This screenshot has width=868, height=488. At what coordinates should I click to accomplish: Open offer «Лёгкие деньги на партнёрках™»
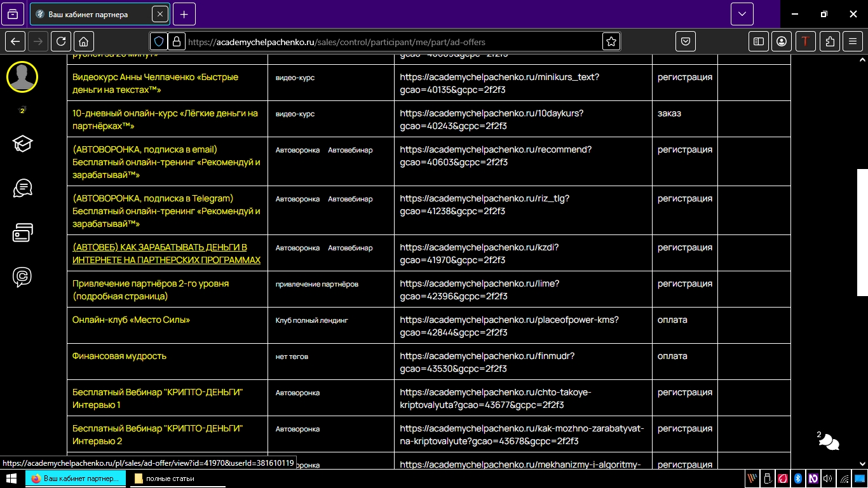tap(165, 119)
